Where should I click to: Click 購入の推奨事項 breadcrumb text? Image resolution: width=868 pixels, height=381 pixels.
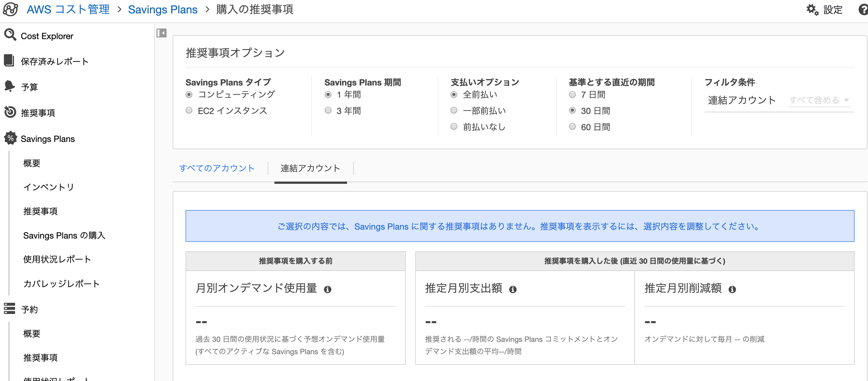[255, 9]
